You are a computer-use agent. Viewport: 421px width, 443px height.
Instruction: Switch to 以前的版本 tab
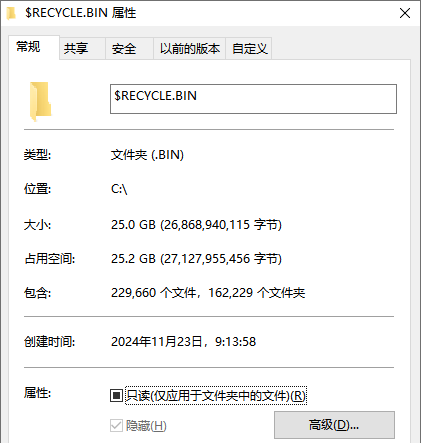click(189, 49)
